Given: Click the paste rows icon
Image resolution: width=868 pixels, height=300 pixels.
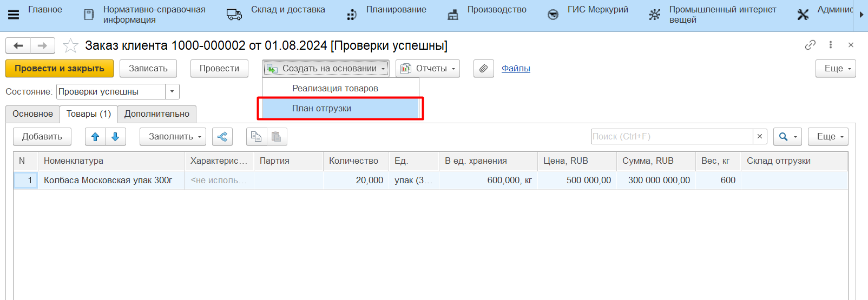Looking at the screenshot, I should tap(277, 137).
